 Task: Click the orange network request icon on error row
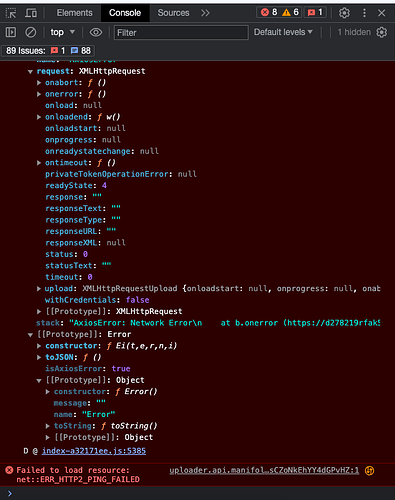tap(369, 470)
